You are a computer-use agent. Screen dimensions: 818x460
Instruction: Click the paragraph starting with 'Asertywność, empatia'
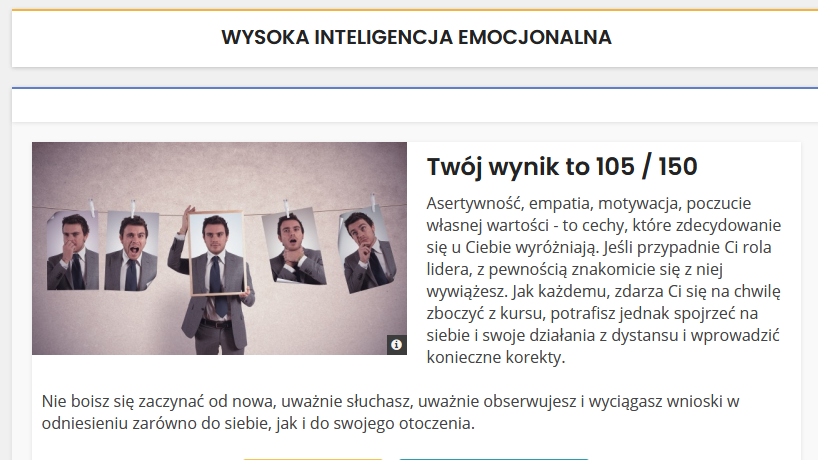coord(603,278)
